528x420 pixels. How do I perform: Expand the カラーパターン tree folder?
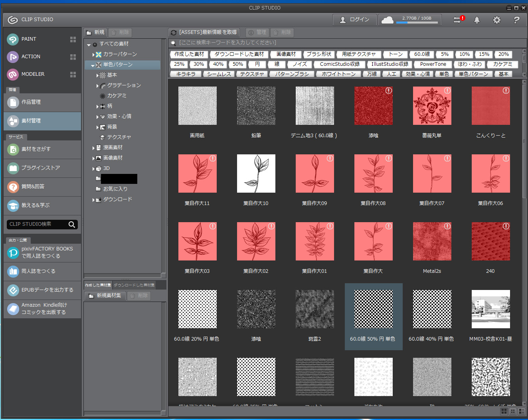(94, 55)
